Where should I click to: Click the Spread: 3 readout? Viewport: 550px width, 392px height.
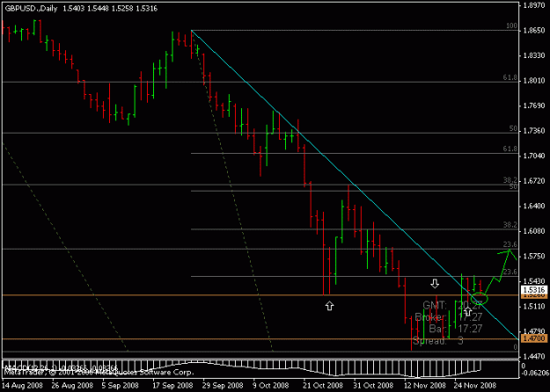[x=438, y=340]
